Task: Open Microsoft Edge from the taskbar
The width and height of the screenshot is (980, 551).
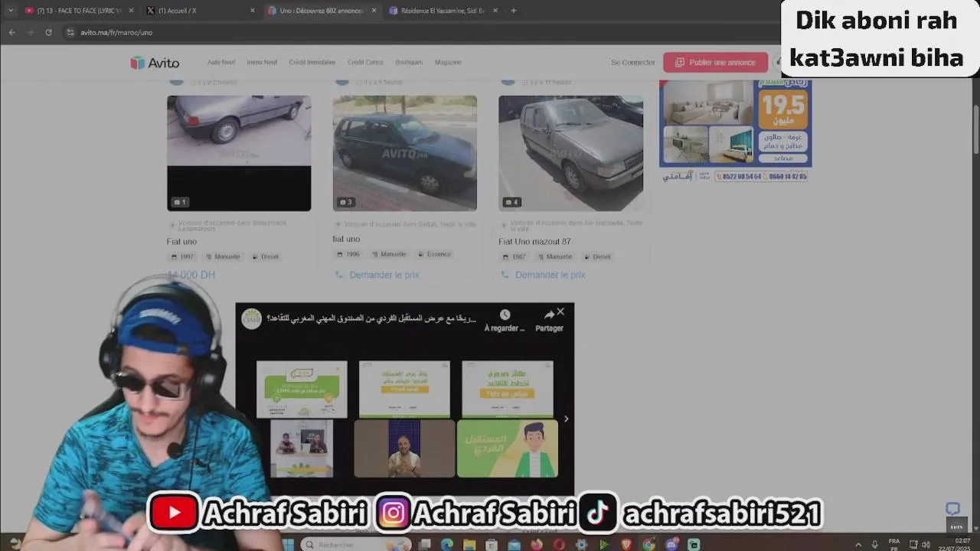Action: pos(447,544)
